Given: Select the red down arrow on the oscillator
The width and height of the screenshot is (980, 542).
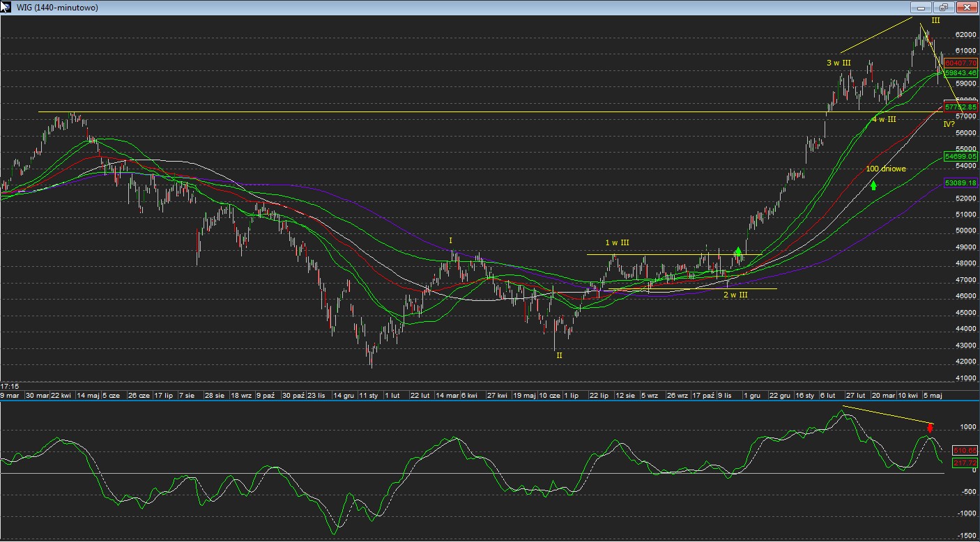Looking at the screenshot, I should [x=930, y=427].
